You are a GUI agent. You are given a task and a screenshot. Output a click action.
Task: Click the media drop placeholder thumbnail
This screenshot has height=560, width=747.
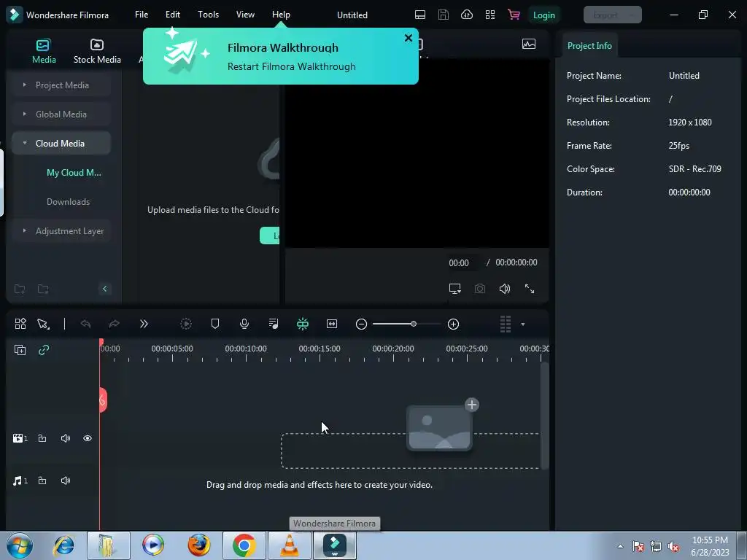point(440,427)
